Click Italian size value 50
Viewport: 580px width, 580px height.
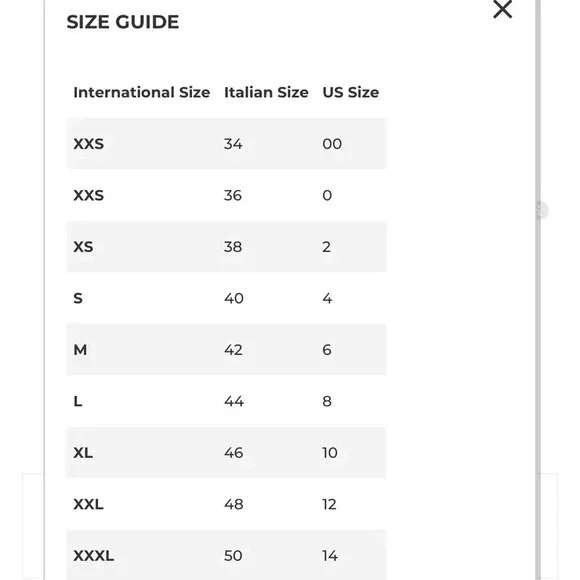point(233,556)
